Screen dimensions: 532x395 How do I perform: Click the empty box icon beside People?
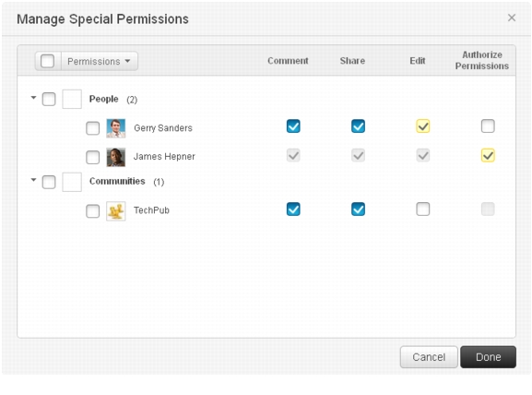72,99
